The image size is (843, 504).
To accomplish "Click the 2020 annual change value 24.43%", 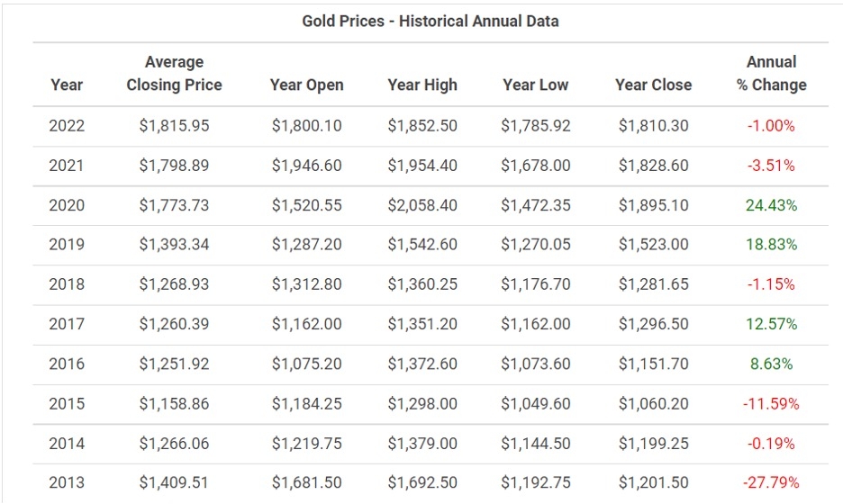I will coord(771,205).
